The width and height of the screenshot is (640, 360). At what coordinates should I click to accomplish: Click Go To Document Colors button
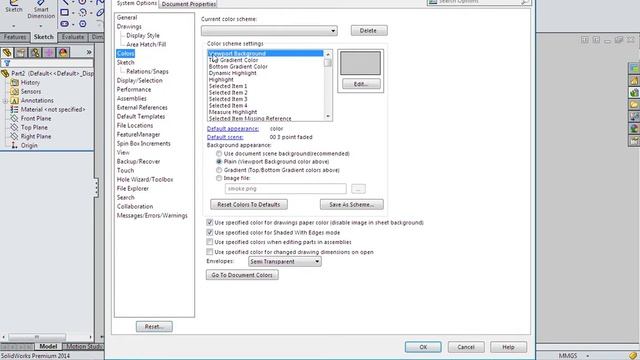pyautogui.click(x=242, y=275)
